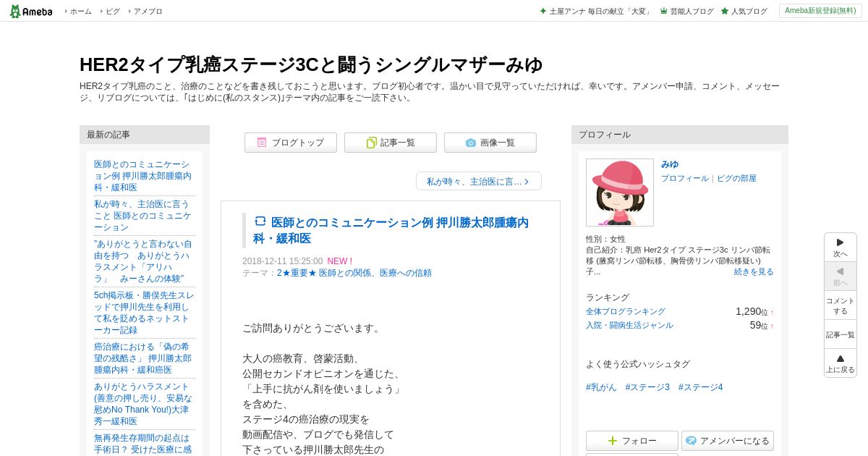
Task: Click hashtag #ステージ4
Action: (700, 387)
